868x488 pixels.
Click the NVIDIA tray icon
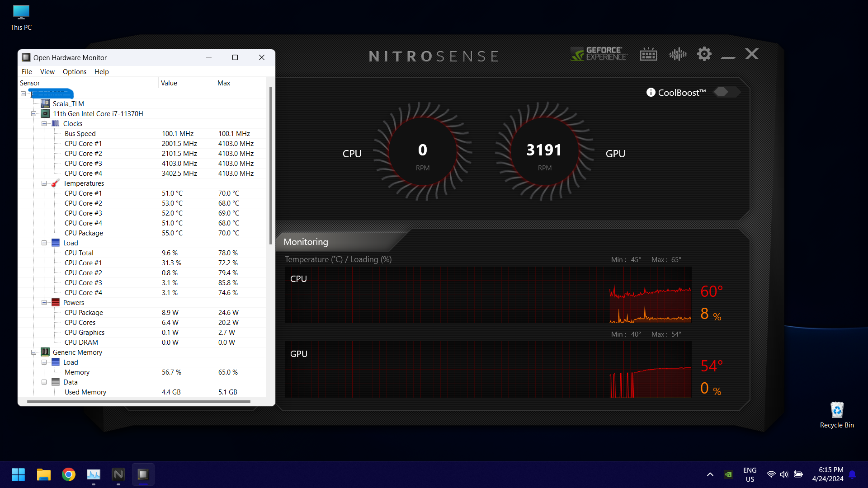pyautogui.click(x=728, y=474)
